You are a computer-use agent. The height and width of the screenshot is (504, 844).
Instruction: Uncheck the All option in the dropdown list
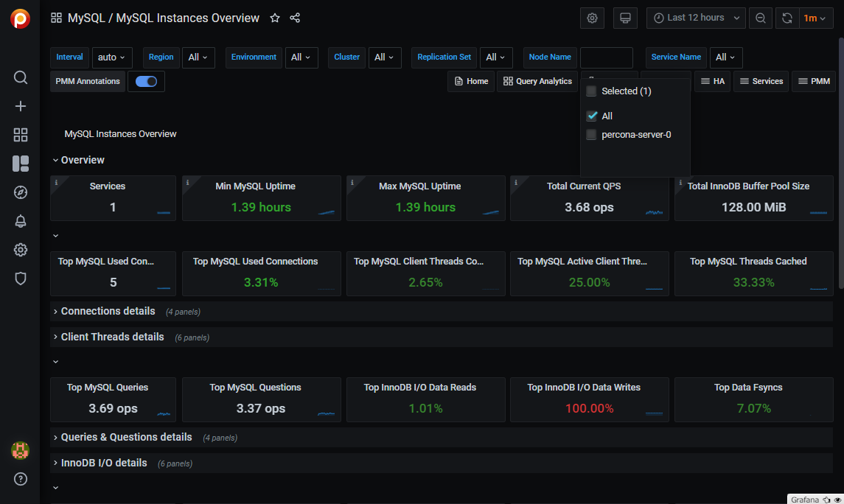click(x=592, y=116)
